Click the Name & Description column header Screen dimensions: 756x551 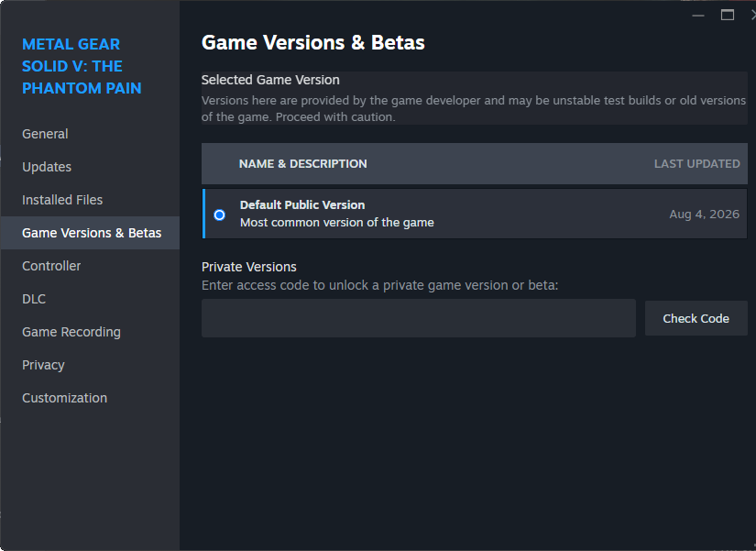point(302,164)
